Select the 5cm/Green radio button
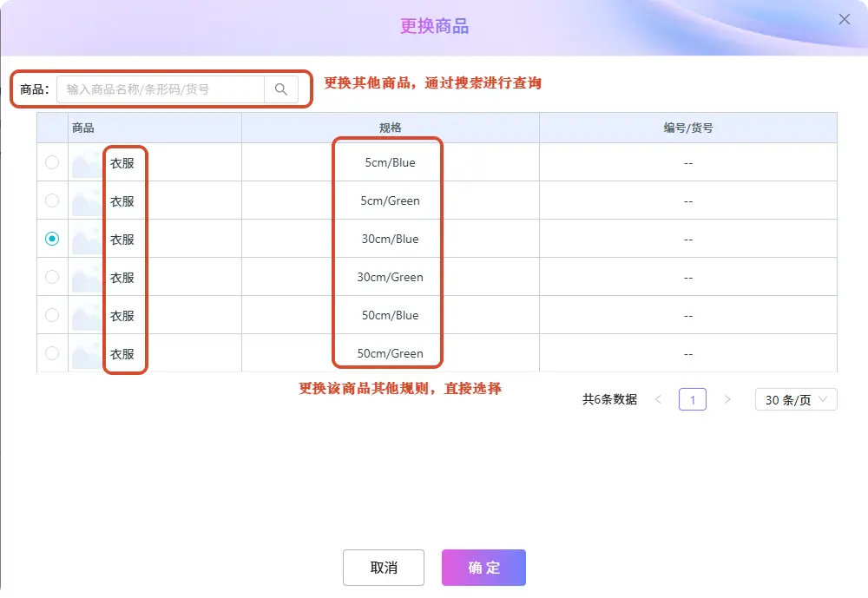868x598 pixels. pos(52,200)
